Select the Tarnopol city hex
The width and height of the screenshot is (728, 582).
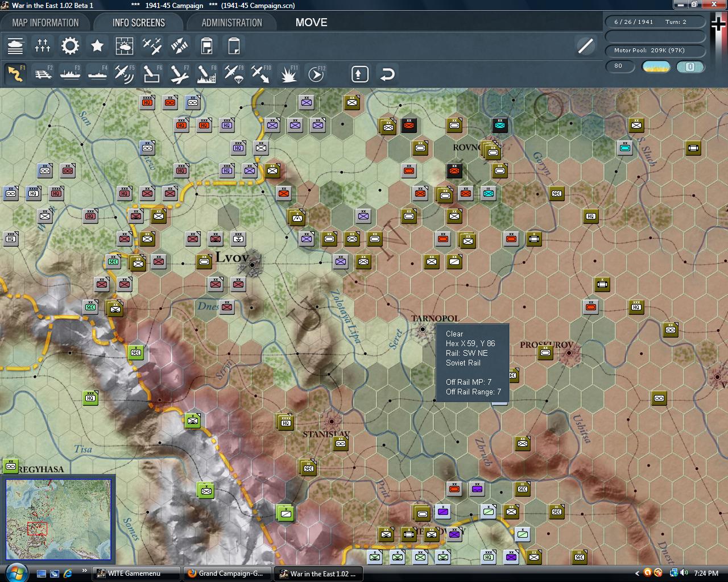[423, 329]
